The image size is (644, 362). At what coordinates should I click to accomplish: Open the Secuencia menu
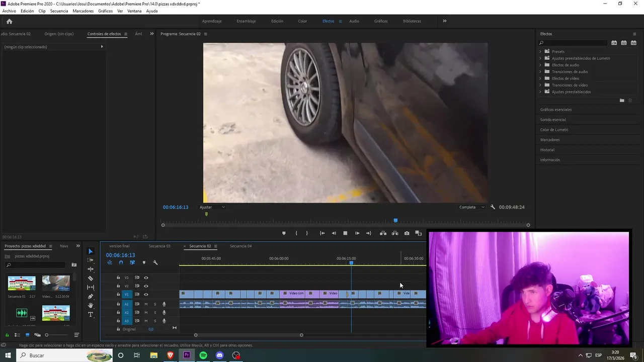click(x=59, y=11)
